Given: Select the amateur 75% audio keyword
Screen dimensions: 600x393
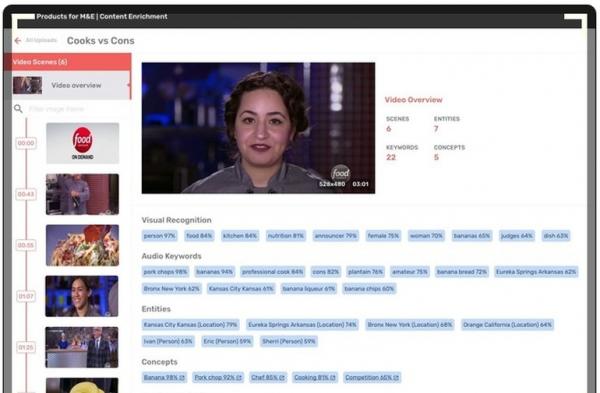Looking at the screenshot, I should (x=410, y=272).
